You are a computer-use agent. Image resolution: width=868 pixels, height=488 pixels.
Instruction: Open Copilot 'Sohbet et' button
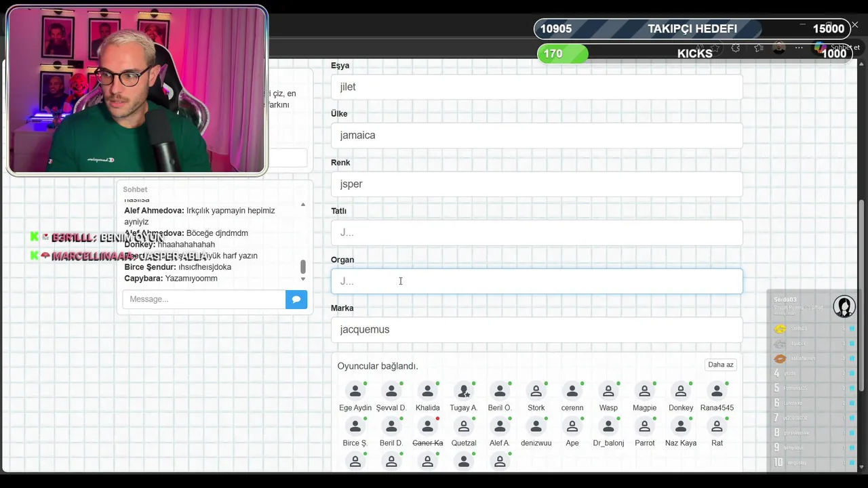(x=838, y=47)
